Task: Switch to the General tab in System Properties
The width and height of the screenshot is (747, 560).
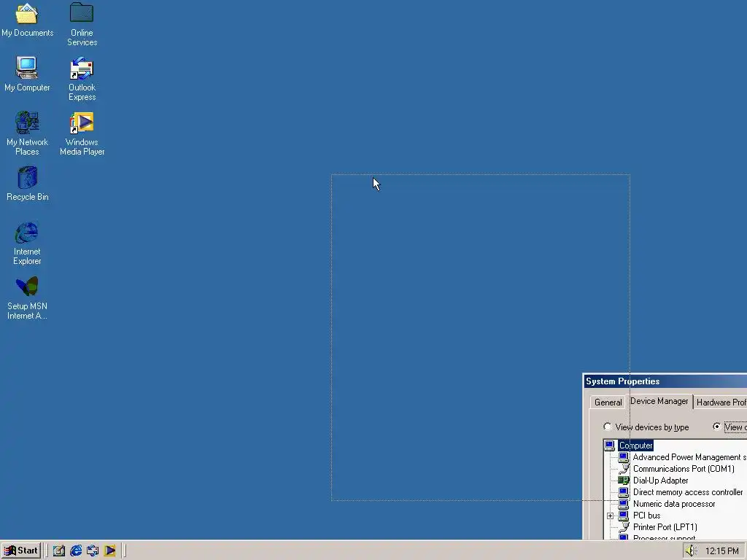Action: [x=608, y=402]
